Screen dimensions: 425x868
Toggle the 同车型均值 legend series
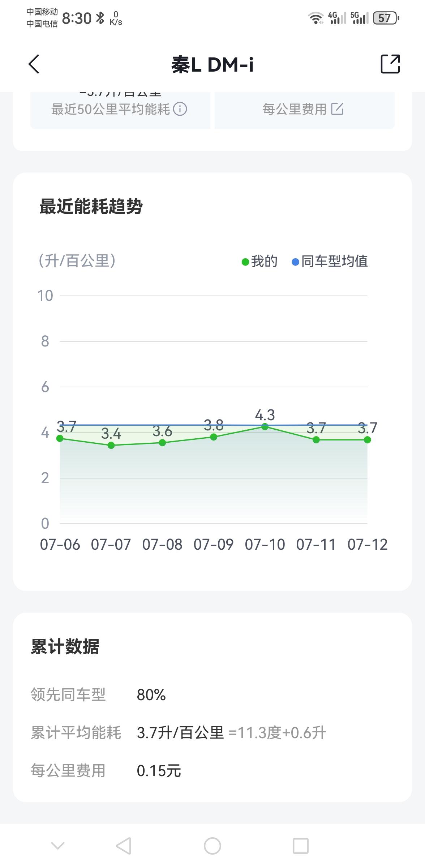point(330,261)
